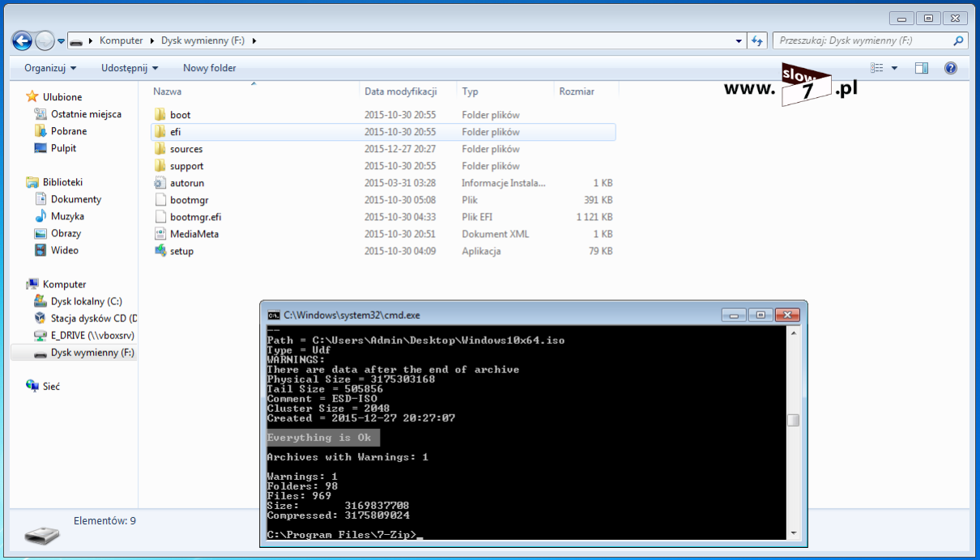Open the breadcrumb arrow after Dysk wymienny

click(254, 40)
